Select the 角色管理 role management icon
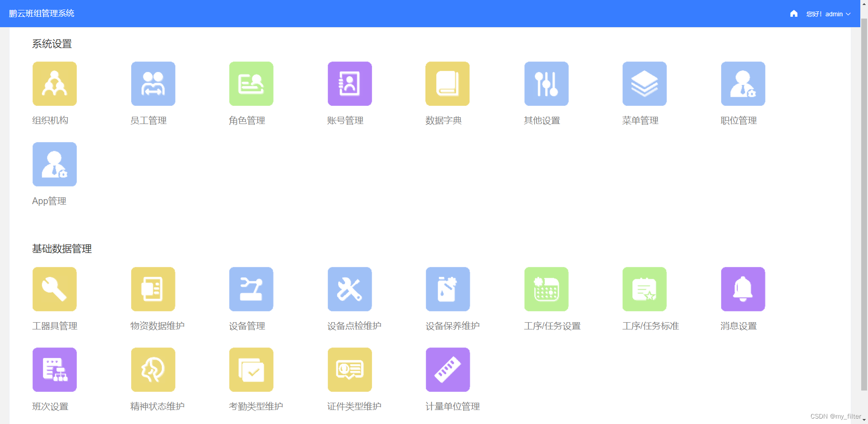This screenshot has width=868, height=424. click(x=251, y=84)
